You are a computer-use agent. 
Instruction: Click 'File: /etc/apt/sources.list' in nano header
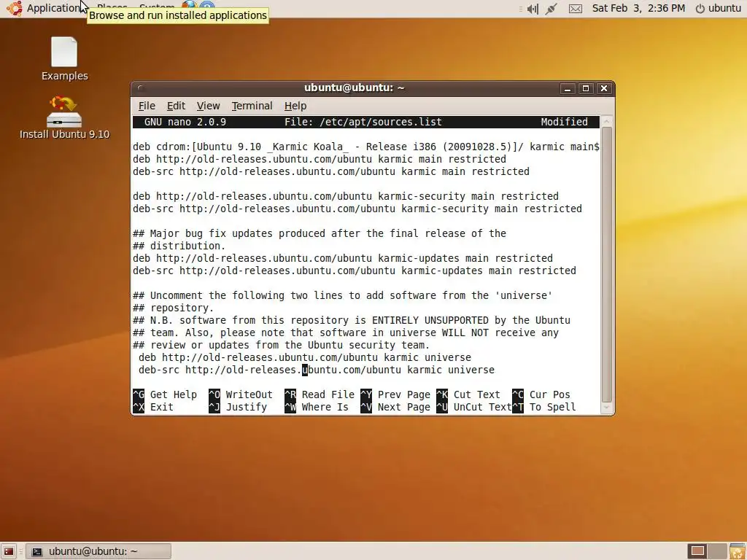coord(363,122)
